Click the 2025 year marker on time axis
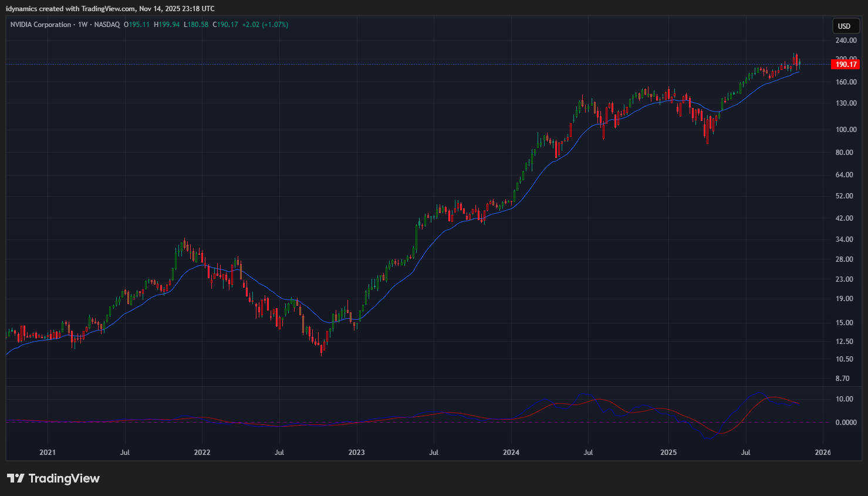This screenshot has height=496, width=868. (x=668, y=453)
